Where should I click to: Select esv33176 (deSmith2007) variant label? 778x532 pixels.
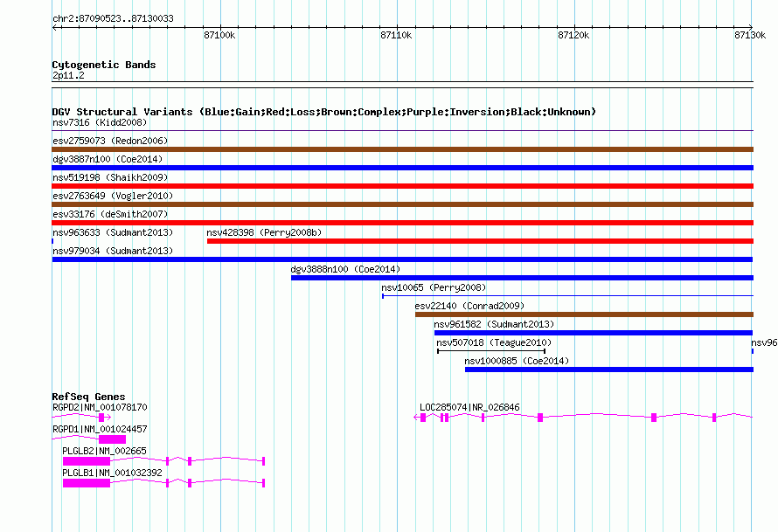click(x=110, y=214)
